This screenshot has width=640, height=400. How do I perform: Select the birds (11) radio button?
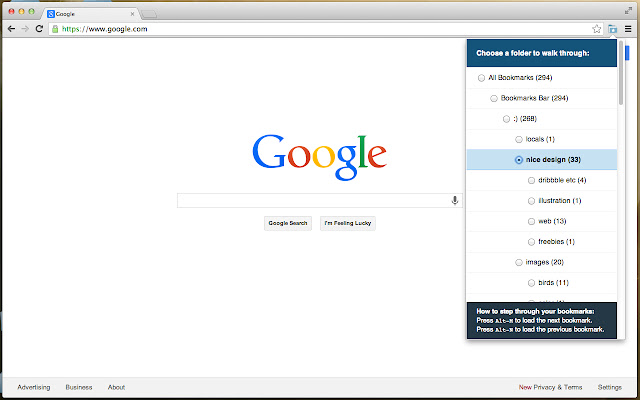point(531,283)
